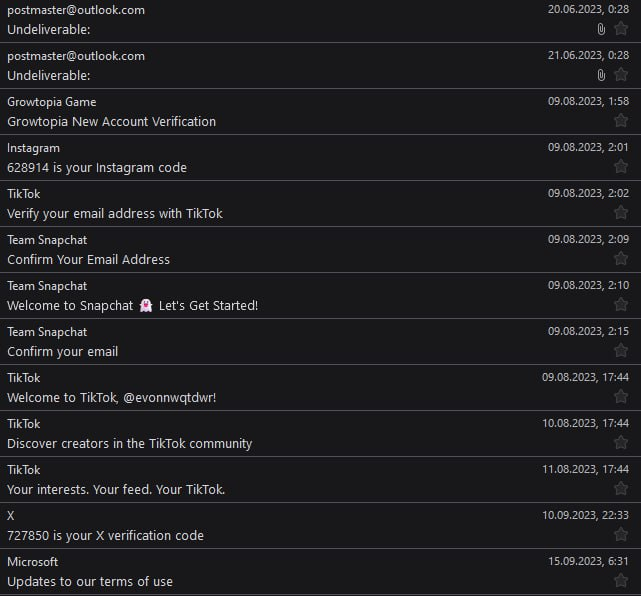Star the Microsoft terms of use email
The height and width of the screenshot is (596, 641).
coord(621,581)
